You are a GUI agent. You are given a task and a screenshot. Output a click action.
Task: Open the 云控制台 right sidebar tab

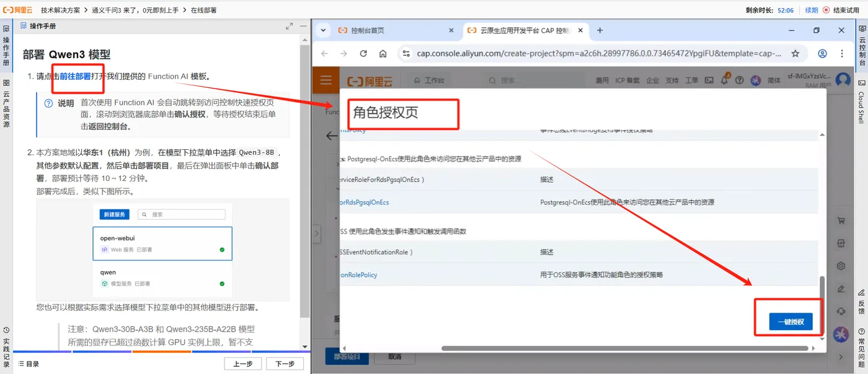pos(862,46)
